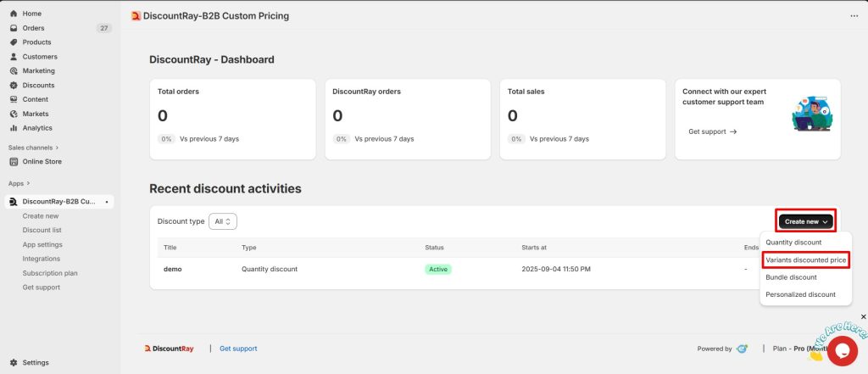Click the Status column header
868x374 pixels.
coord(434,248)
